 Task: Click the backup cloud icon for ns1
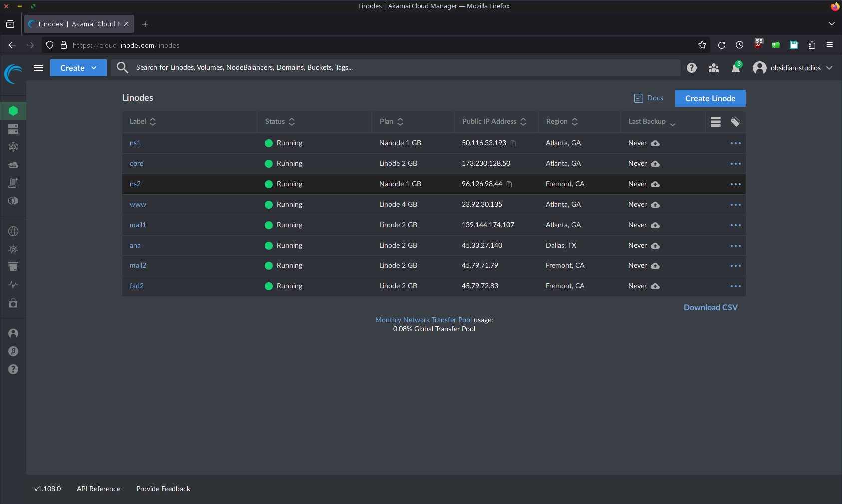(x=655, y=143)
